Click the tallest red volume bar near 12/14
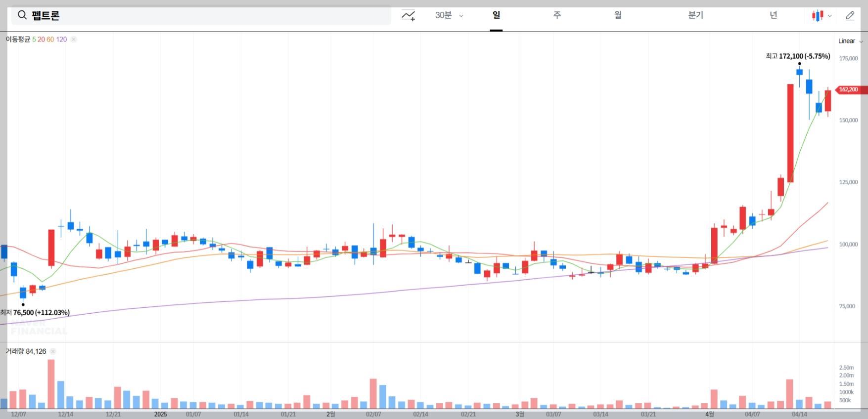The width and height of the screenshot is (868, 419). tap(51, 384)
